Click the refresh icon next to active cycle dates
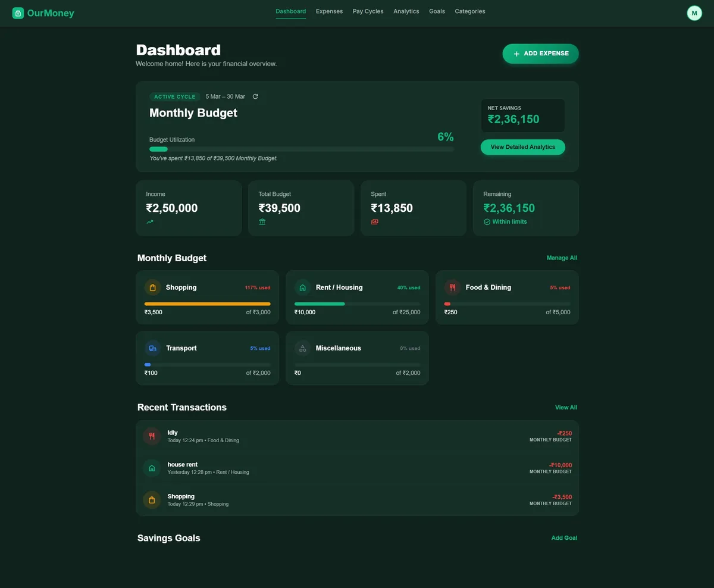The height and width of the screenshot is (588, 714). point(255,96)
